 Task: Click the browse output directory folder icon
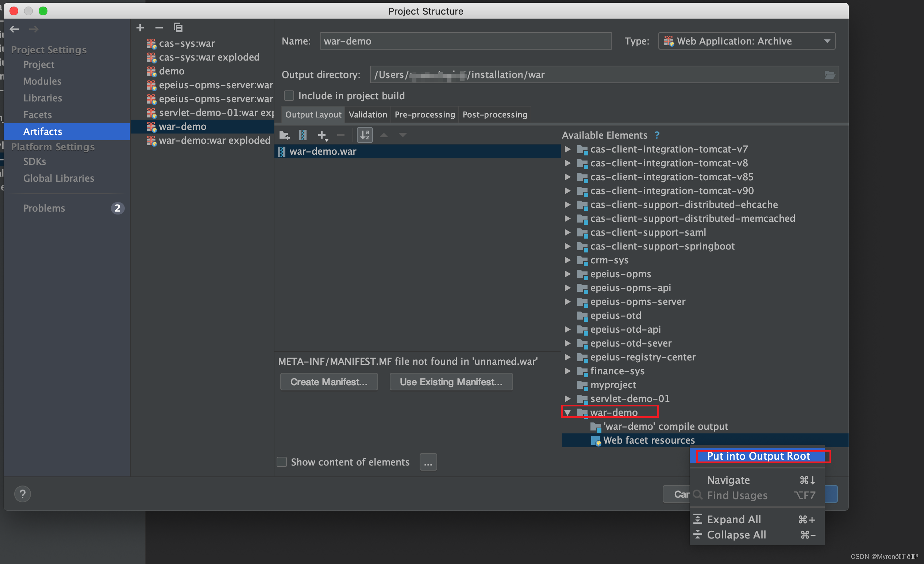coord(829,75)
